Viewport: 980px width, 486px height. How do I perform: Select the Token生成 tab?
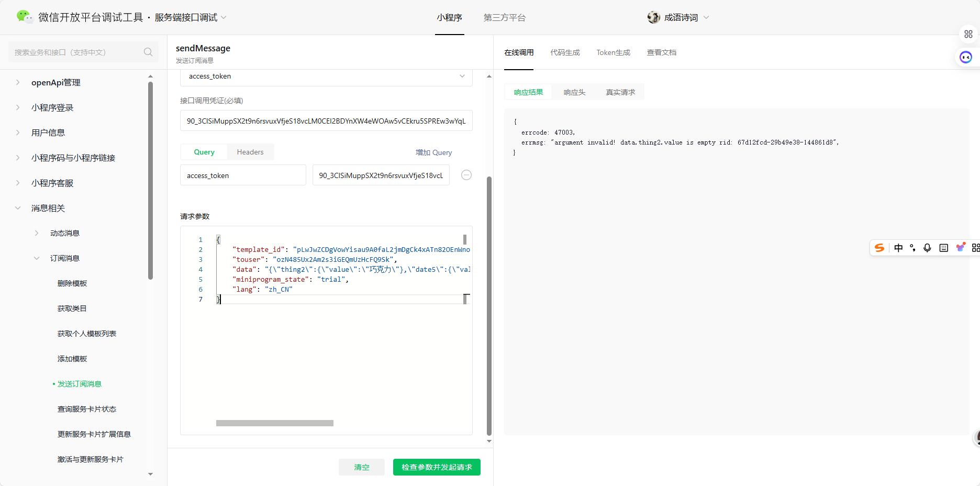tap(614, 52)
